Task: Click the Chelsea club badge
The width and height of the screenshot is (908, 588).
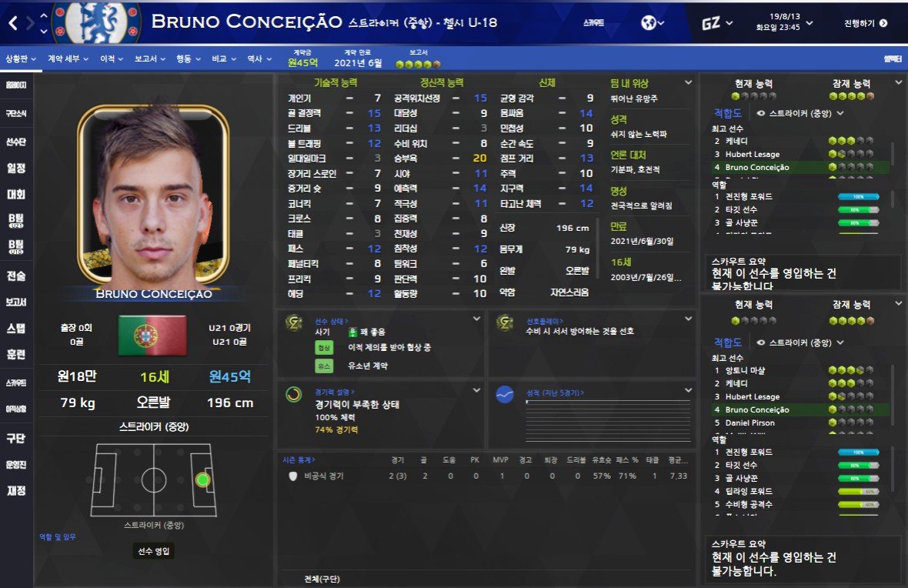Action: [x=96, y=22]
